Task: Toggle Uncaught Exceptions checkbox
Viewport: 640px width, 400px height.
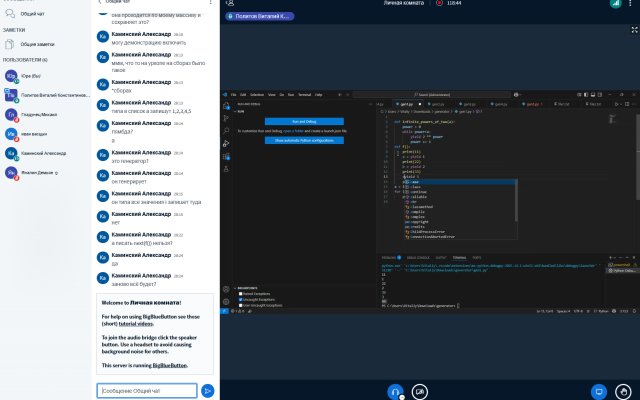Action: 240,300
